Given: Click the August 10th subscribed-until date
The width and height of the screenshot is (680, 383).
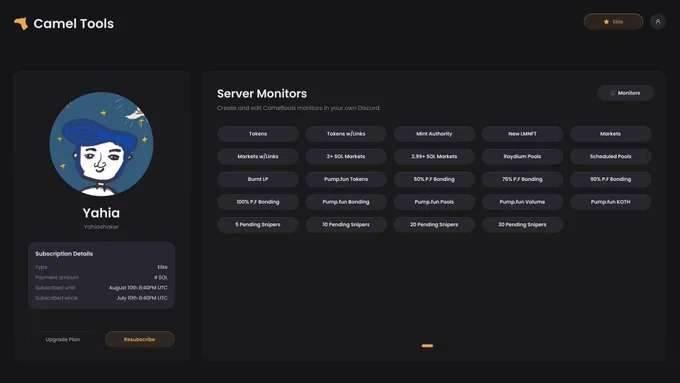Looking at the screenshot, I should 138,288.
